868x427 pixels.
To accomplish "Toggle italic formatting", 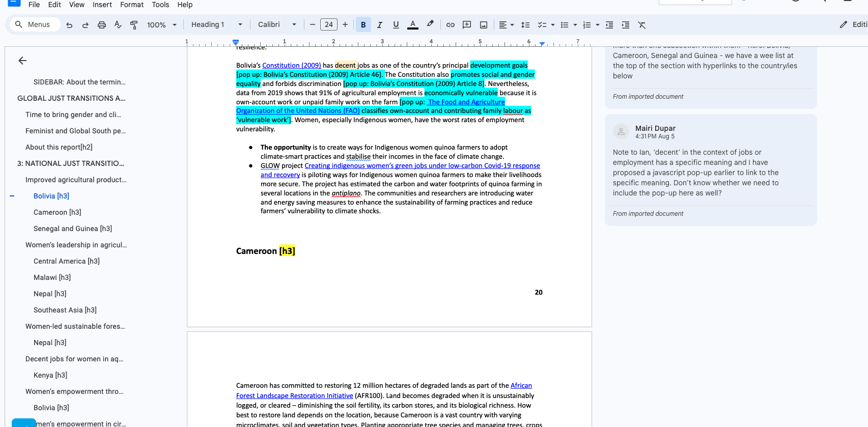I will tap(380, 25).
